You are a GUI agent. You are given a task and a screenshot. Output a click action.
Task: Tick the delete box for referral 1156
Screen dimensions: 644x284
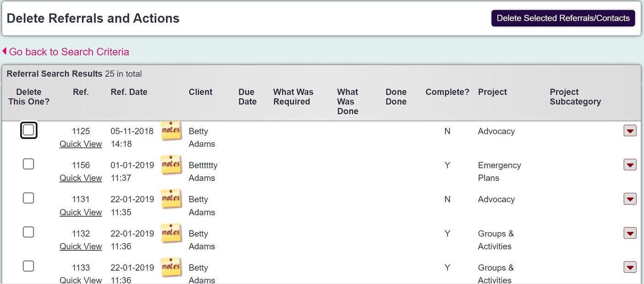click(28, 164)
